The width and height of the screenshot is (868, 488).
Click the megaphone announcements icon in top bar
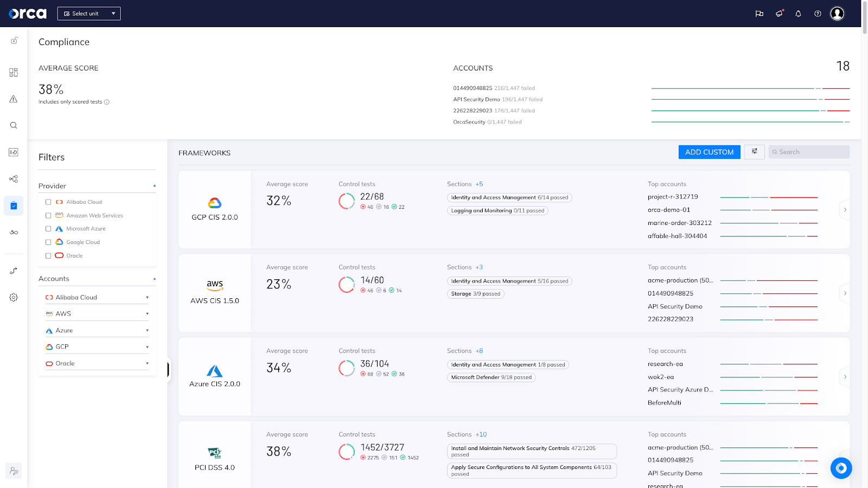[779, 14]
